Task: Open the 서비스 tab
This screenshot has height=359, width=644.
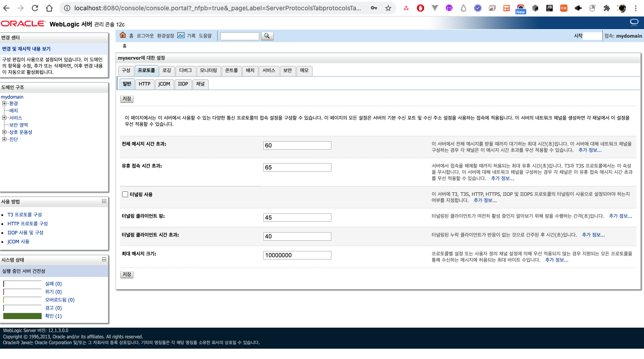Action: coord(269,71)
